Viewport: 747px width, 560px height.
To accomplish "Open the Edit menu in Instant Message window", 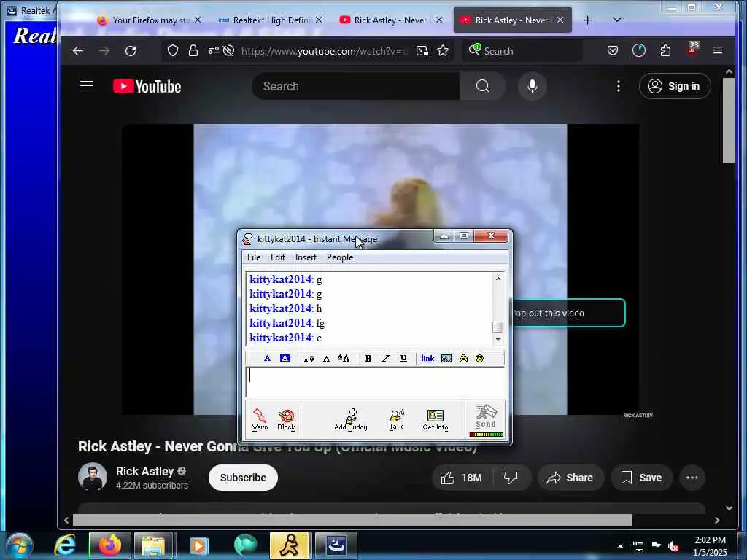I will [278, 257].
